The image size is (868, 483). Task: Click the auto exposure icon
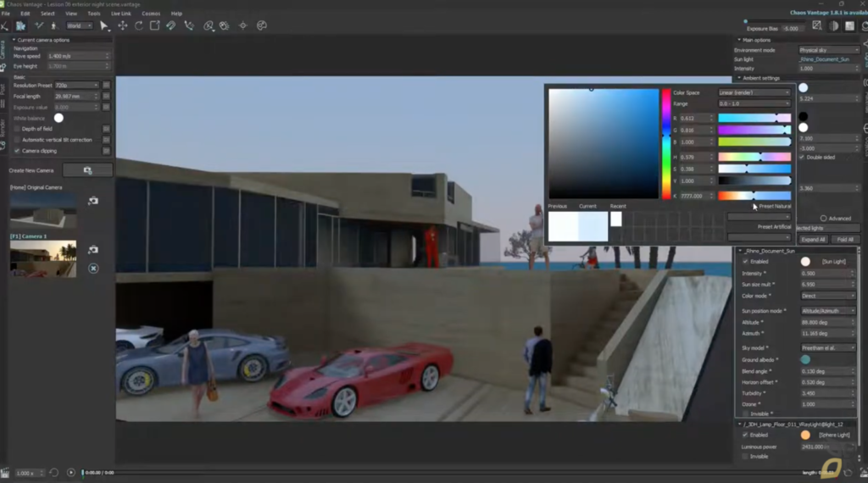(817, 26)
